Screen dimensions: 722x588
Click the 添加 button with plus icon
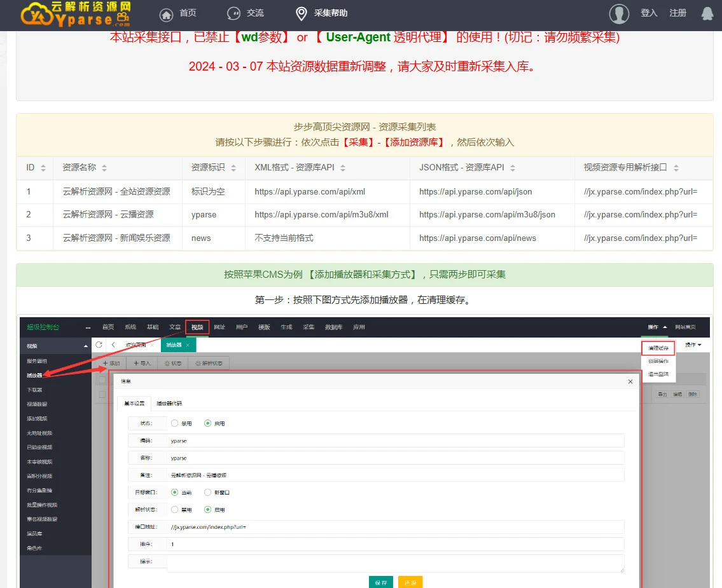click(111, 363)
